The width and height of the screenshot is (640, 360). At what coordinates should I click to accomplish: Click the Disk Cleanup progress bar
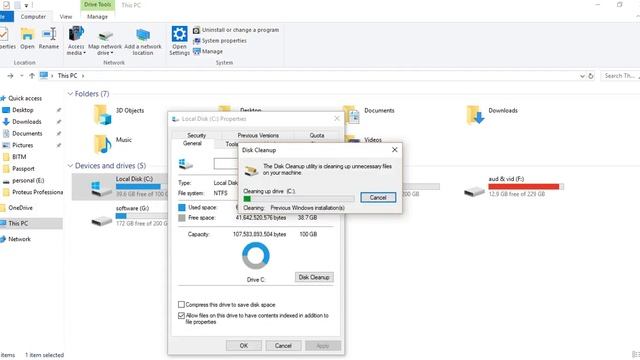(x=299, y=199)
